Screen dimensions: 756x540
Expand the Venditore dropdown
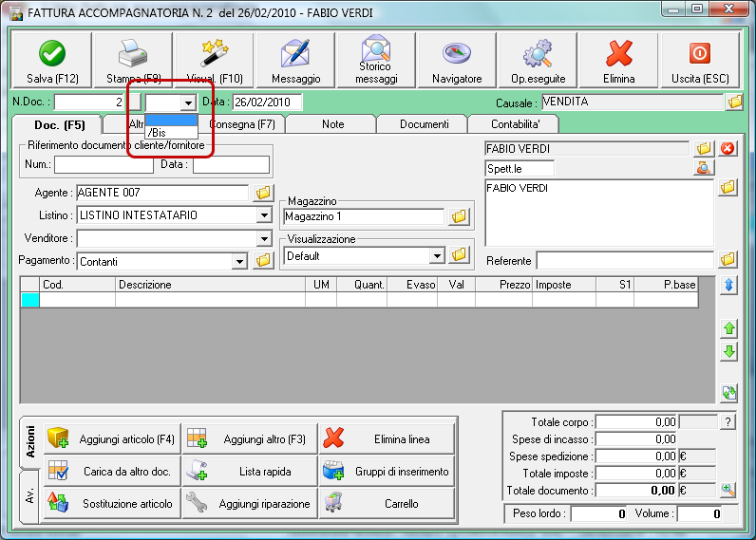(264, 238)
